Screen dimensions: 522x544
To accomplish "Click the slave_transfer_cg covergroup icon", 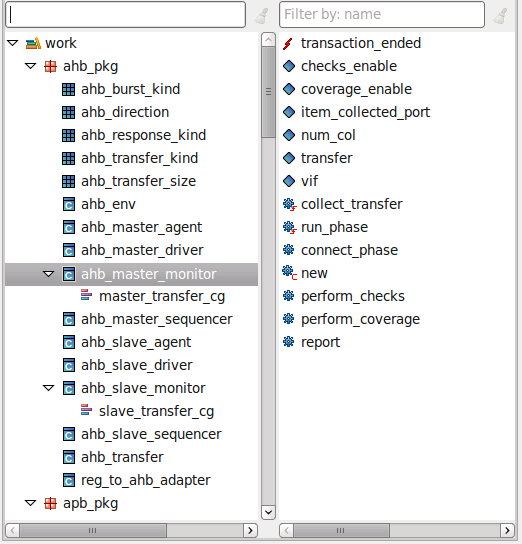I will [86, 410].
